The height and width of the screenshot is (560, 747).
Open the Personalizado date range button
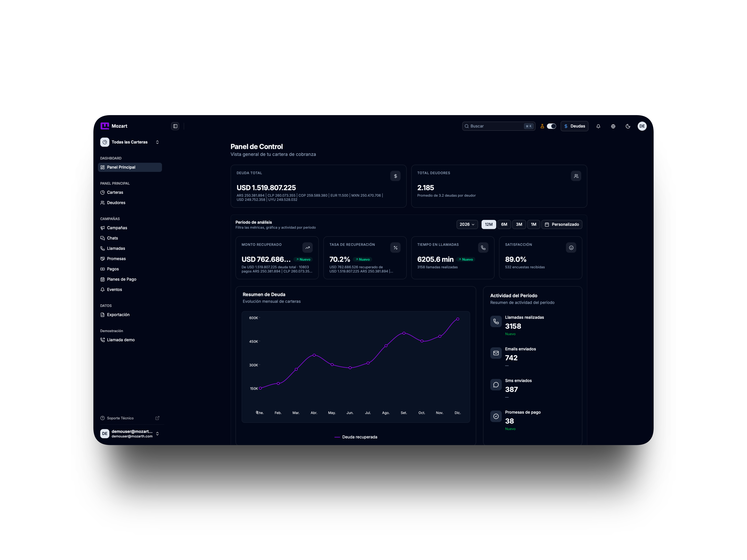(562, 225)
